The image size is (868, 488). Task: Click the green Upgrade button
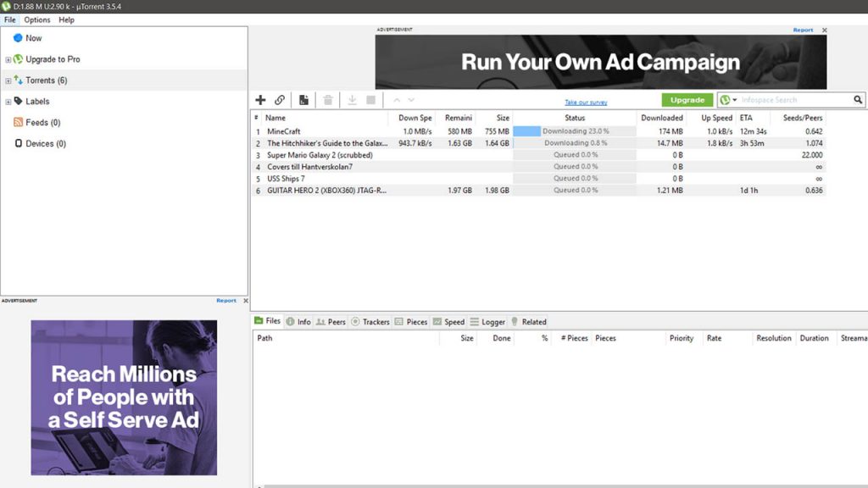coord(687,99)
